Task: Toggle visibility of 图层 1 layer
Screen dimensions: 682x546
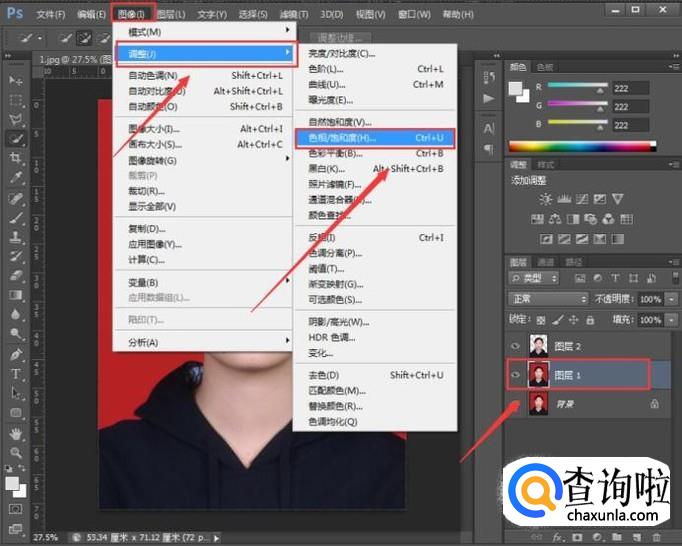Action: click(x=516, y=375)
